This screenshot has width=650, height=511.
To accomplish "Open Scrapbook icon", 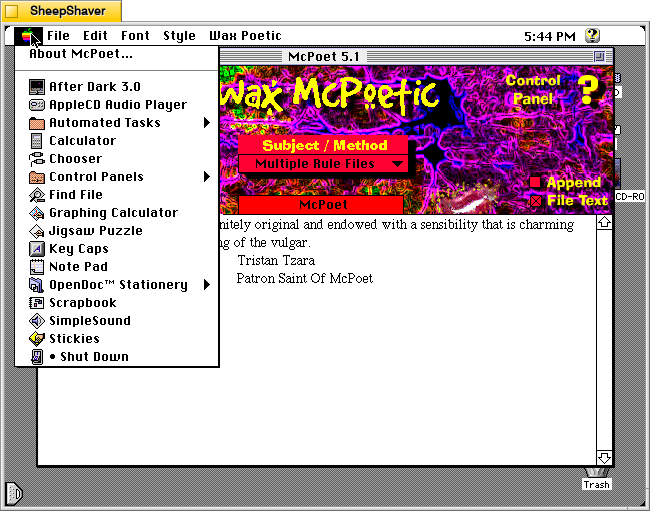I will coord(37,303).
